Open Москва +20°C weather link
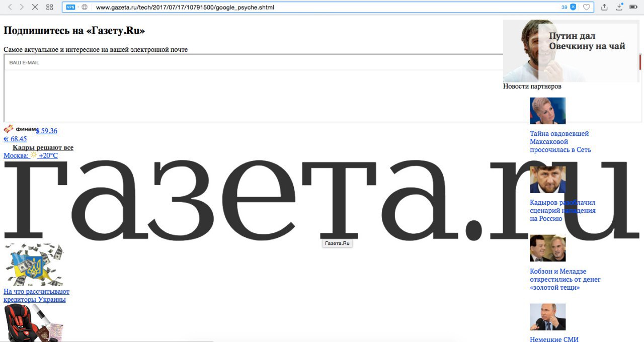 tap(31, 155)
